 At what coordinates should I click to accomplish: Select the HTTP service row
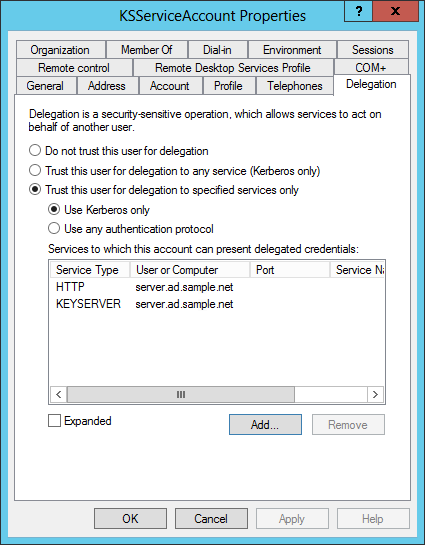[x=217, y=287]
